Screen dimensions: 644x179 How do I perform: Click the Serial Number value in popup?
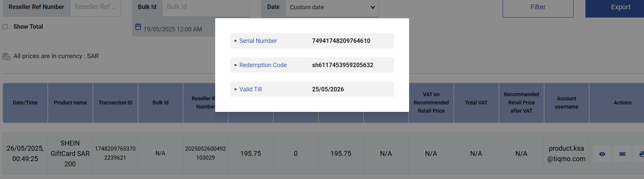[x=341, y=41]
